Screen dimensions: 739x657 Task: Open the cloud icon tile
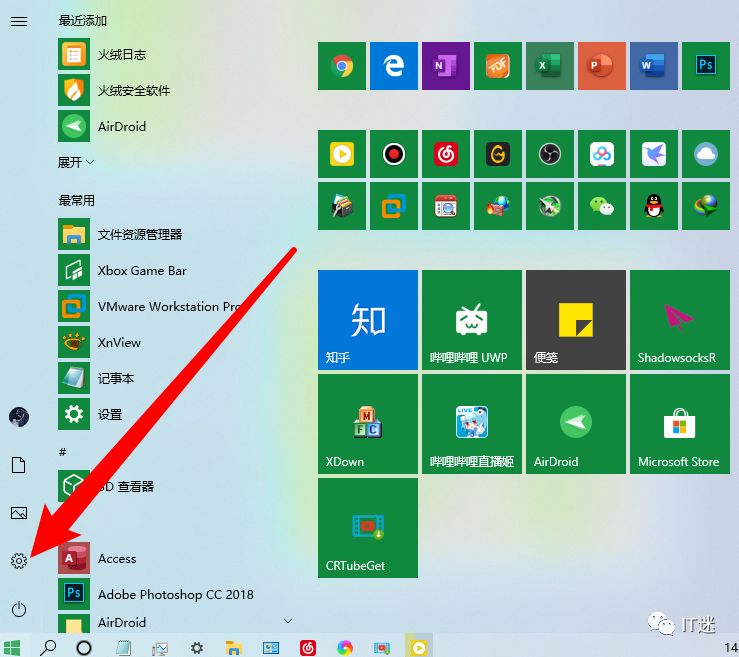(706, 154)
